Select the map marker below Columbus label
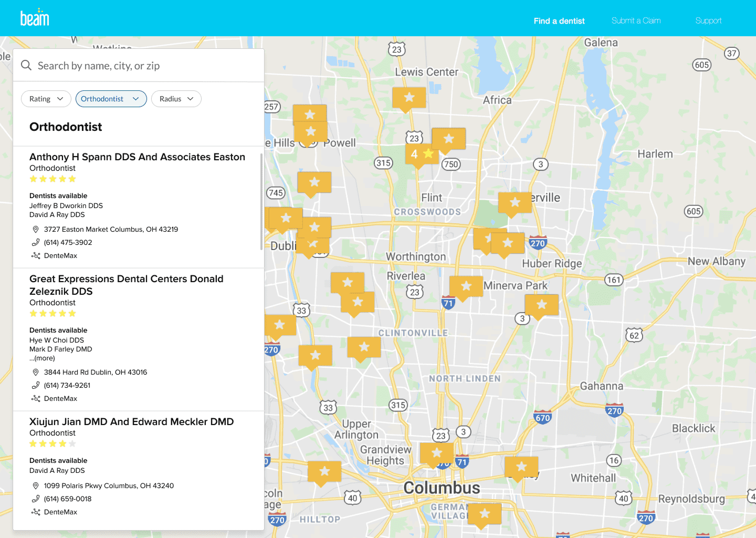Viewport: 756px width, 538px height. [x=484, y=514]
